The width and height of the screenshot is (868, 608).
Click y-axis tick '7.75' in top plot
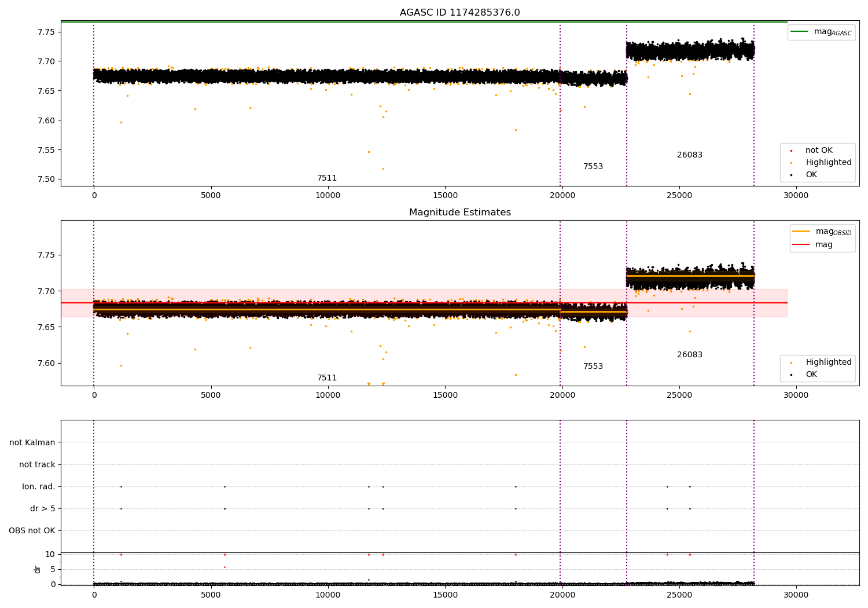pos(46,32)
